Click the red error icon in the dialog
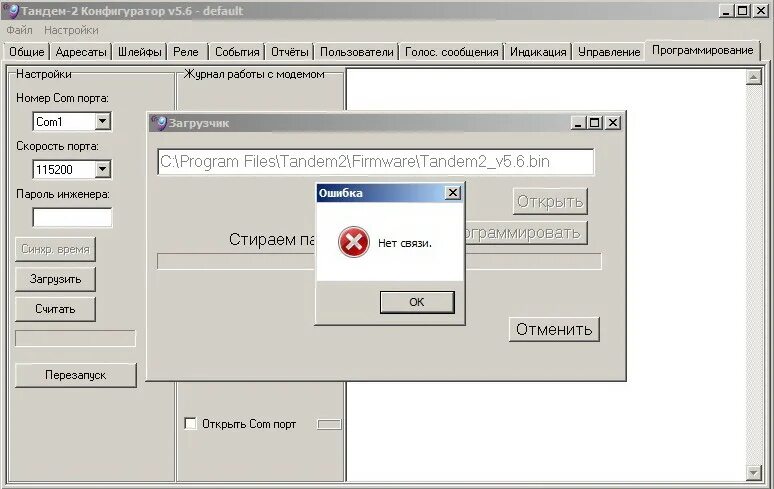Screen dimensions: 774x489 (353, 242)
